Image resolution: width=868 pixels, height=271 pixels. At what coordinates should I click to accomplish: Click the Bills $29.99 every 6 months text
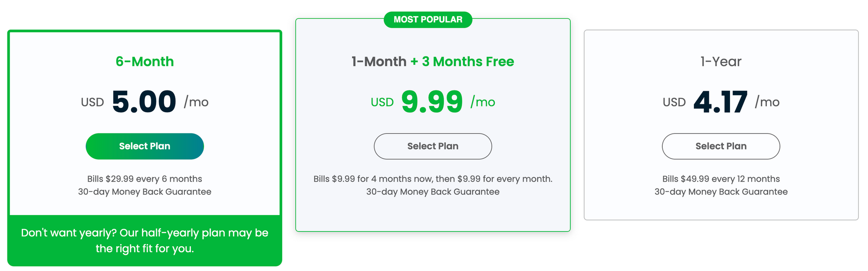click(145, 179)
